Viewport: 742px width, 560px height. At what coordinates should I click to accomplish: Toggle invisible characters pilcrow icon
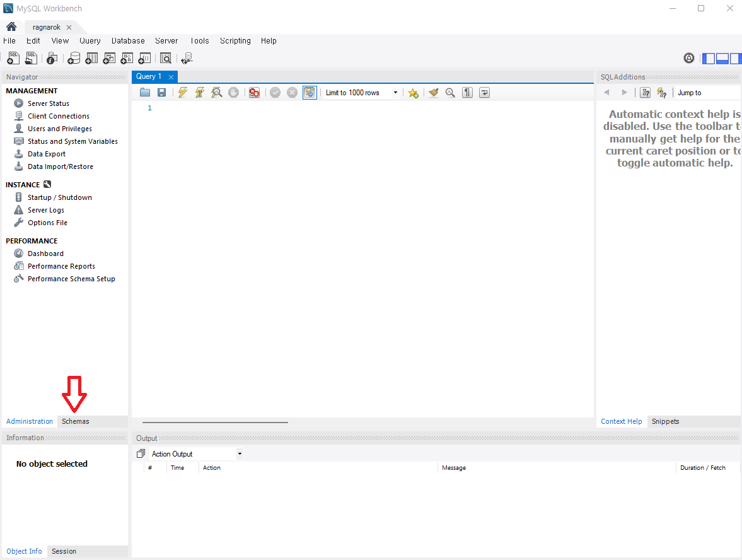click(x=468, y=93)
